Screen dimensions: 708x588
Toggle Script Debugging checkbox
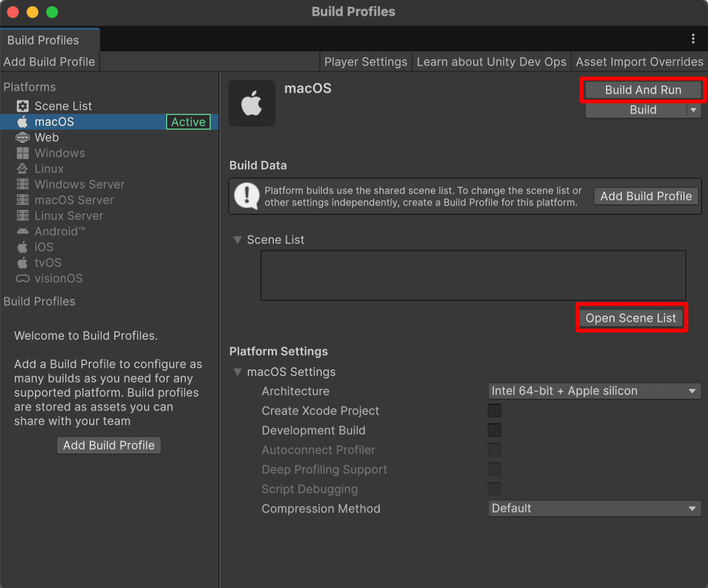click(494, 489)
